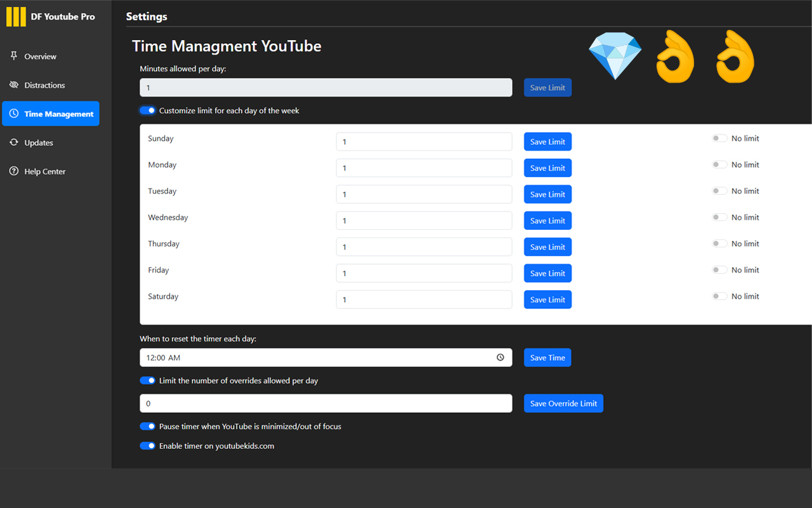Click the refresh icon beside Updates
This screenshot has height=508, width=812.
[x=14, y=142]
